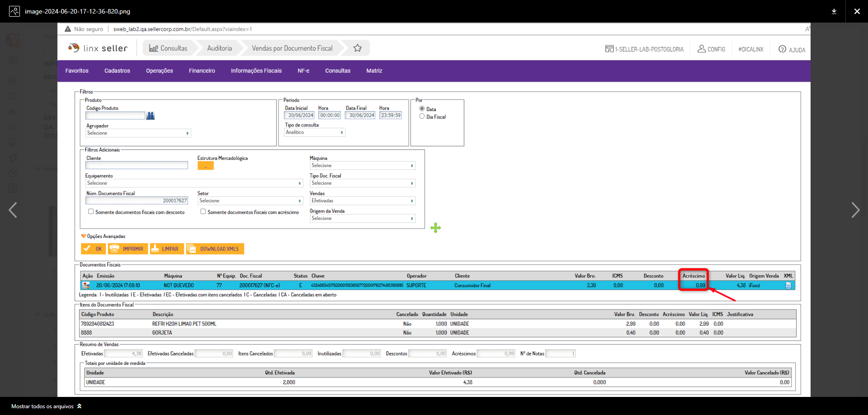This screenshot has width=868, height=415.
Task: Click the Não seguro warning indicator
Action: tap(84, 29)
